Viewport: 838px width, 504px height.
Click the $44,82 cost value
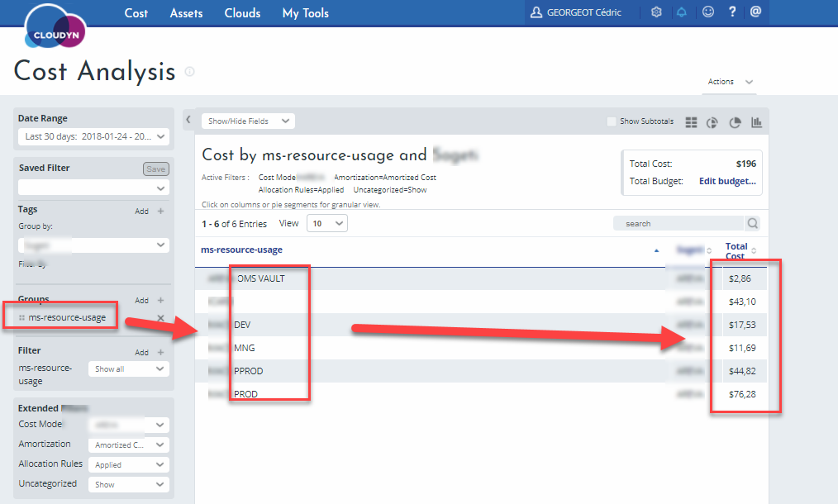click(742, 371)
